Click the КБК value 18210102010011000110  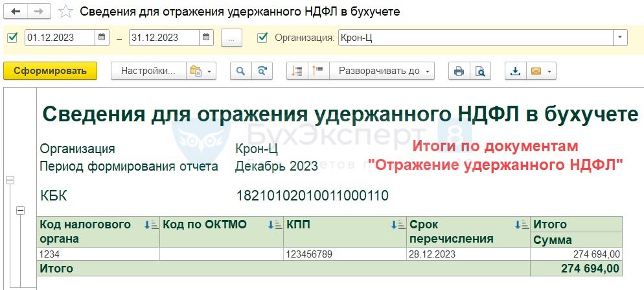coord(312,196)
